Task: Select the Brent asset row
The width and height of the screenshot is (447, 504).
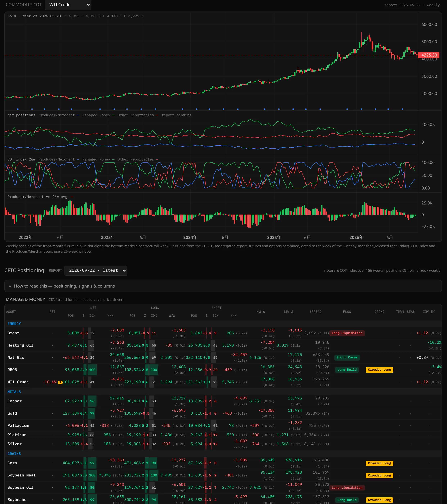Action: tap(223, 333)
